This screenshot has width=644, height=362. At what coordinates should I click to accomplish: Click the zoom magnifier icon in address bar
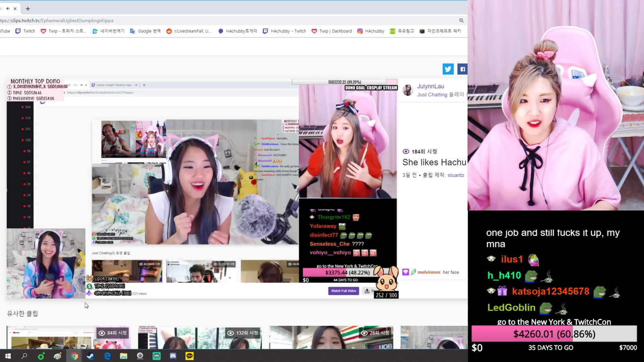point(461,21)
